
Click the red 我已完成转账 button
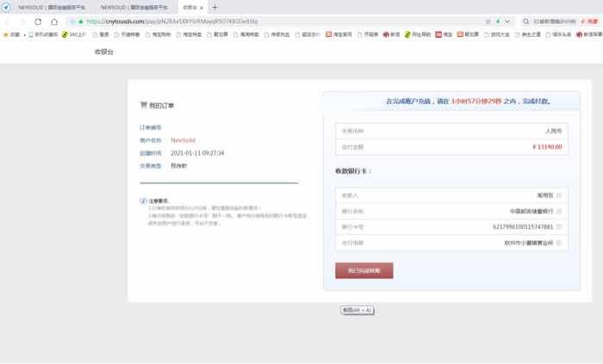(x=364, y=271)
